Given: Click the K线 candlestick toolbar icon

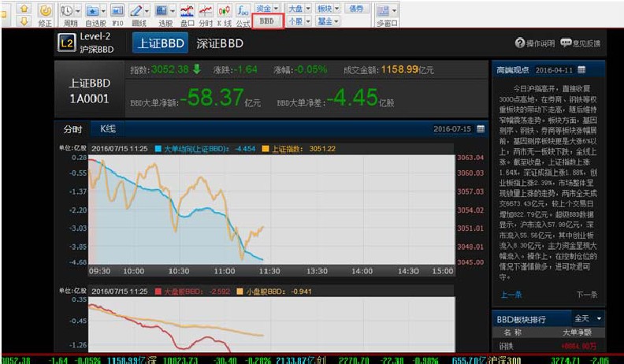Looking at the screenshot, I should click(224, 14).
